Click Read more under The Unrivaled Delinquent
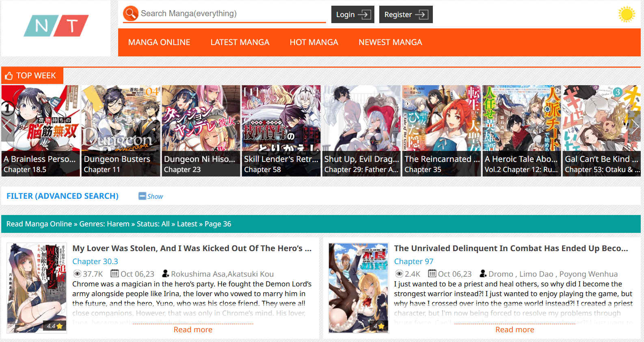Viewport: 644px width, 342px height. [514, 330]
